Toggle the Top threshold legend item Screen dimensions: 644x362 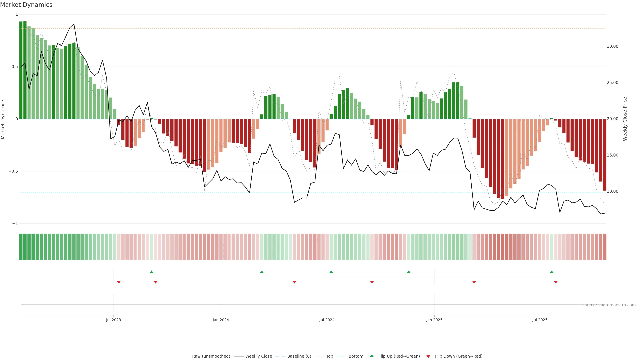pos(330,356)
